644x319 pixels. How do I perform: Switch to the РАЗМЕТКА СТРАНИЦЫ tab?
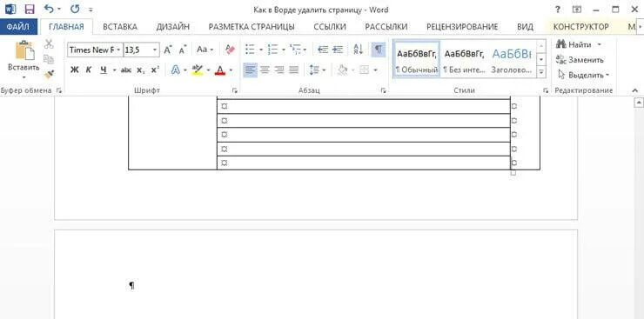tap(252, 27)
